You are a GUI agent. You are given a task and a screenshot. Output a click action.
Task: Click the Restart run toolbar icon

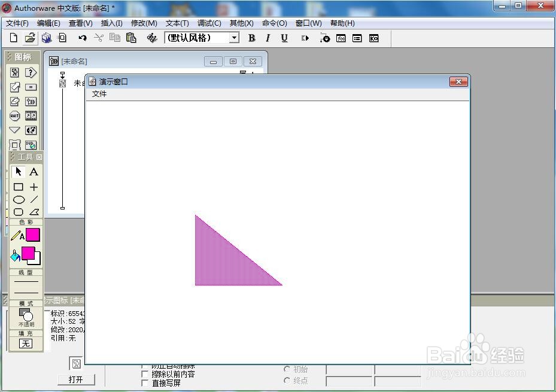tap(305, 38)
